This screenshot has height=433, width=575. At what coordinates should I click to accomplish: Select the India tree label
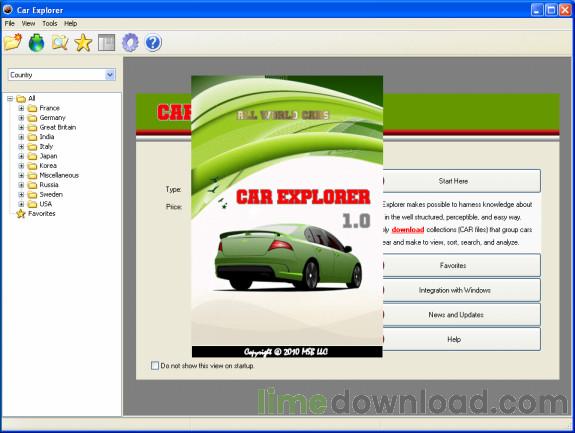47,137
